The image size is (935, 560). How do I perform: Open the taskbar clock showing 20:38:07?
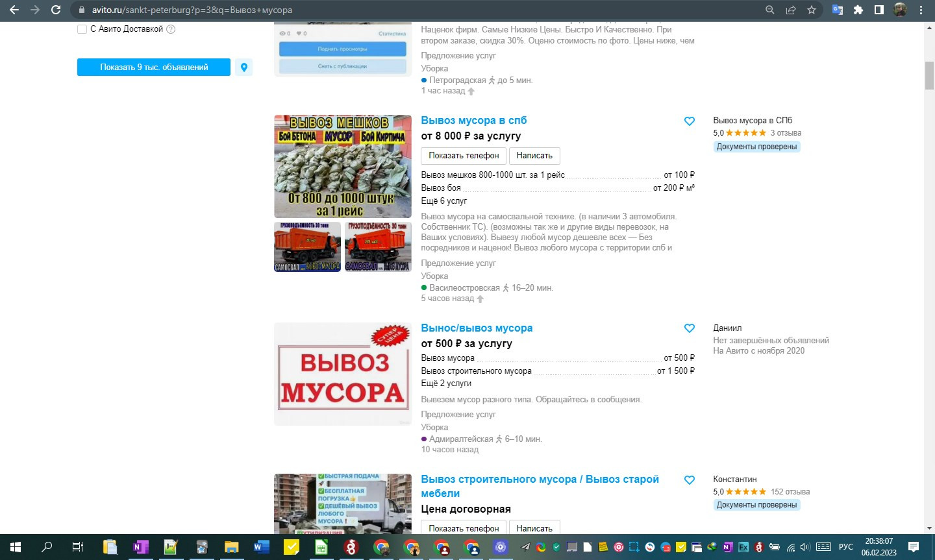(x=879, y=547)
